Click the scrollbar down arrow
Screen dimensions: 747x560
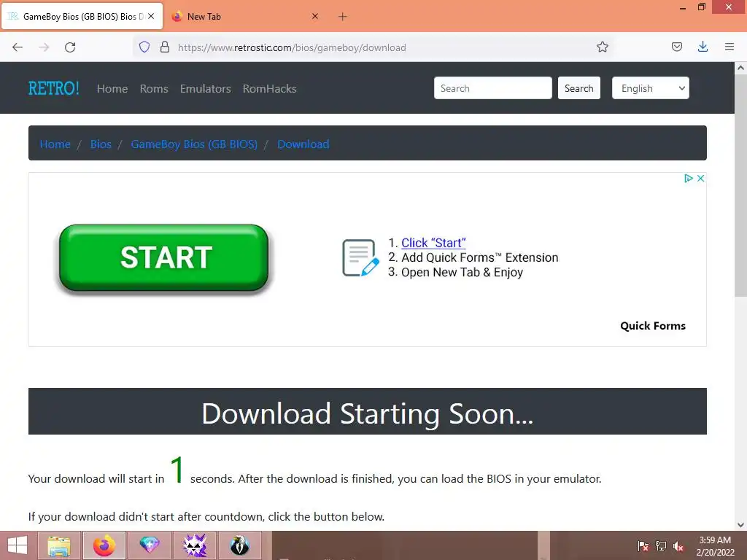tap(741, 525)
